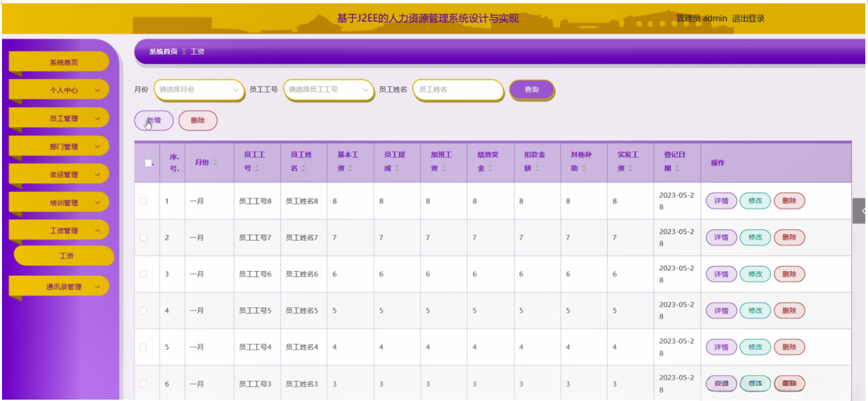Open the 月份 selection dropdown
The image size is (868, 401).
tap(200, 89)
